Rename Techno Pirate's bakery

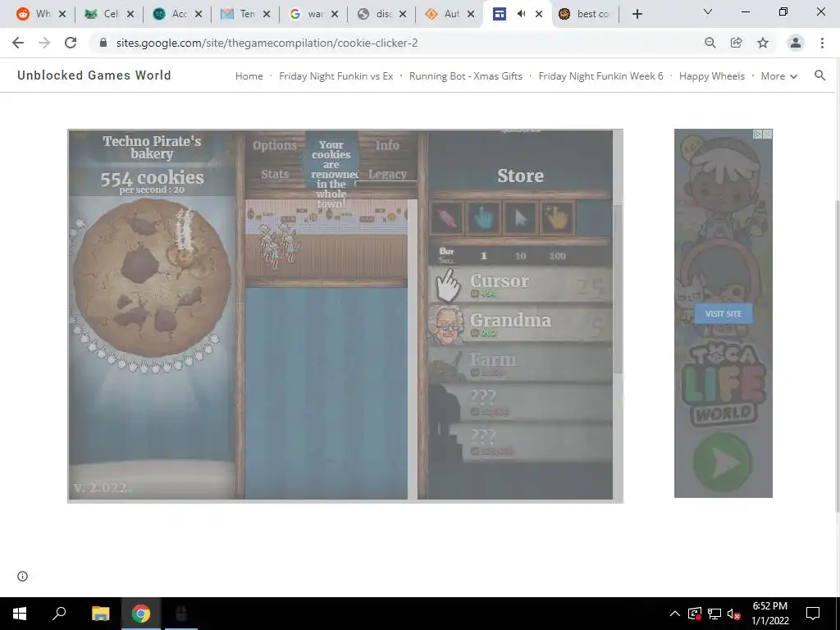tap(152, 148)
